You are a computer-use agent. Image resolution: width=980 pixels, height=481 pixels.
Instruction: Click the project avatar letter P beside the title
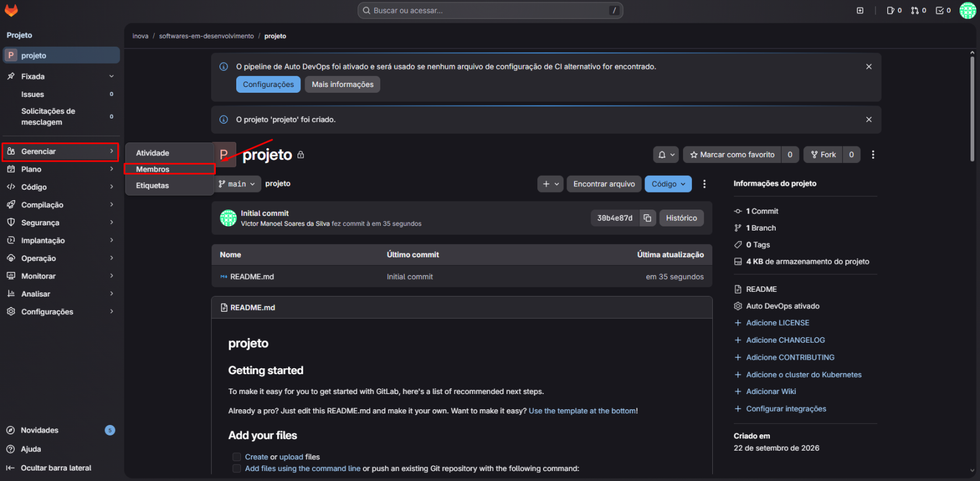224,154
